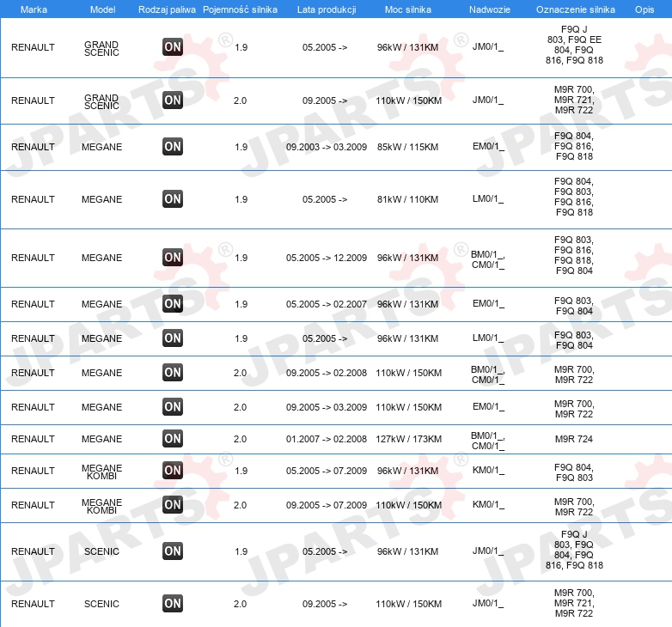672x627 pixels.
Task: Click engine capacity '2.0' in the Megane Kombi row
Action: click(240, 505)
